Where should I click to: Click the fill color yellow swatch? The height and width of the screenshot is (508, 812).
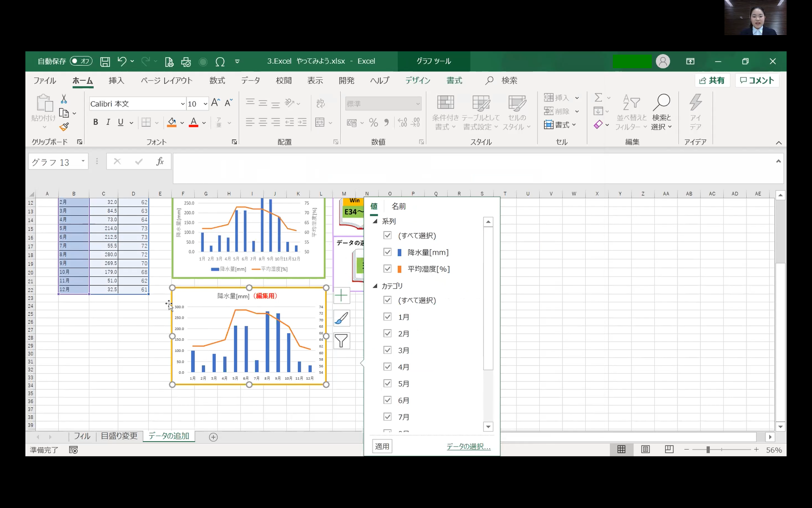click(x=172, y=122)
